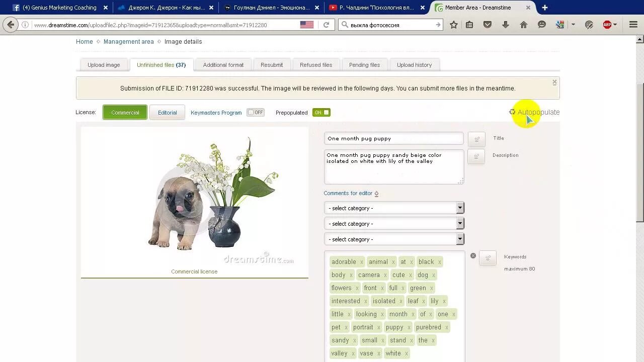Image resolution: width=644 pixels, height=362 pixels.
Task: Click the Adblock Plus ABP icon
Action: (607, 25)
